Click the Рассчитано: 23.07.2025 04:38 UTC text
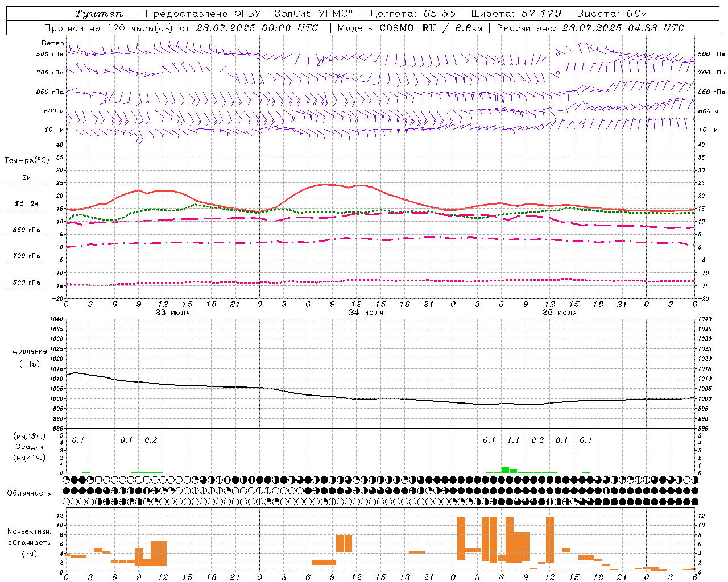Image resolution: width=728 pixels, height=582 pixels. coord(590,28)
